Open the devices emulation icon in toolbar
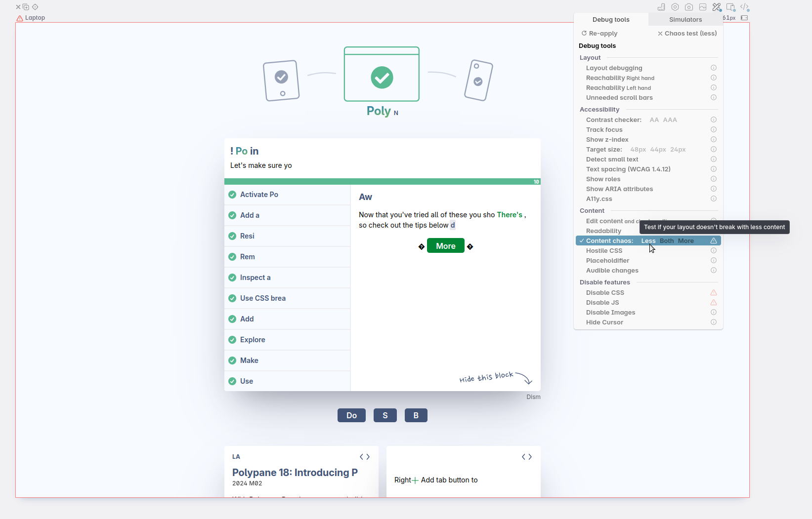 [x=730, y=7]
